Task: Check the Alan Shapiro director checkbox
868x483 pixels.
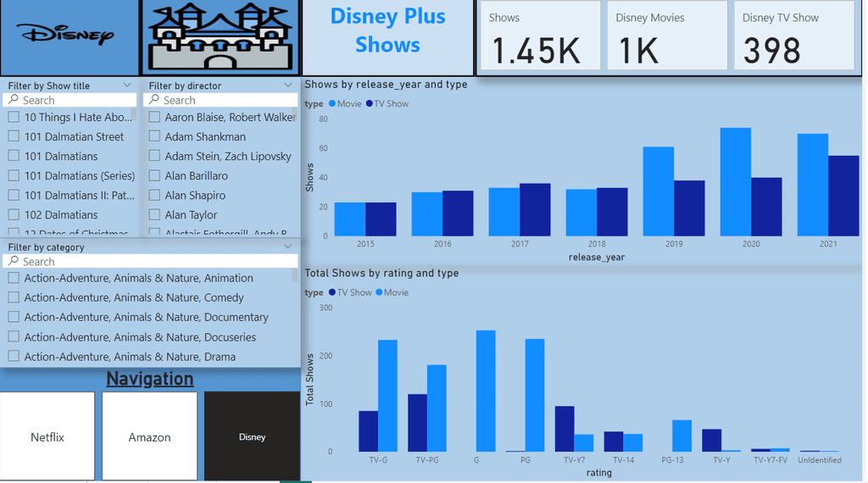Action: tap(154, 195)
